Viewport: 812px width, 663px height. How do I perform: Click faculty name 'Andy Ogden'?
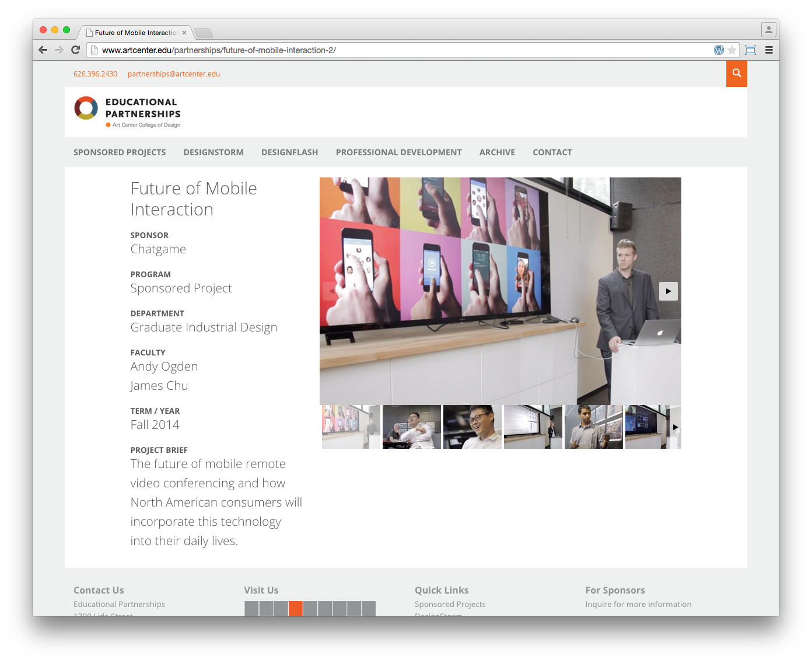(x=164, y=367)
